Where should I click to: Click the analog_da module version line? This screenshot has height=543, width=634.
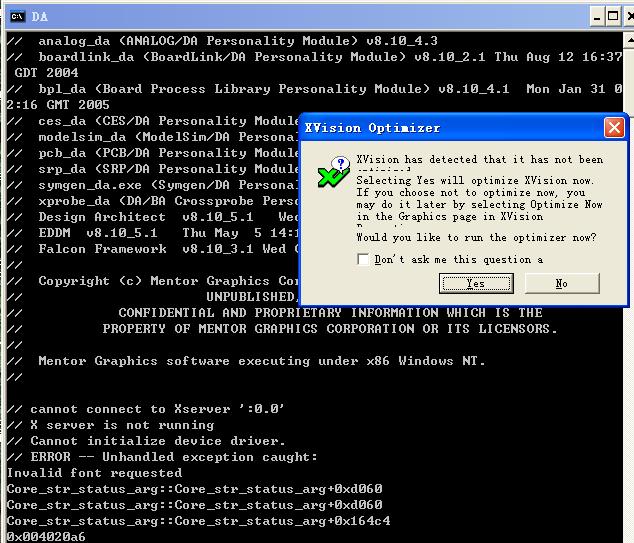(222, 41)
